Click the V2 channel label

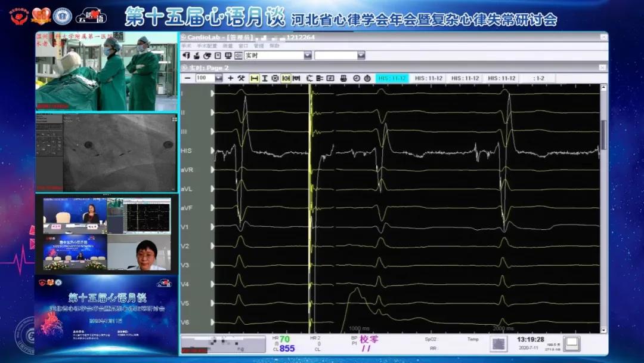click(185, 246)
